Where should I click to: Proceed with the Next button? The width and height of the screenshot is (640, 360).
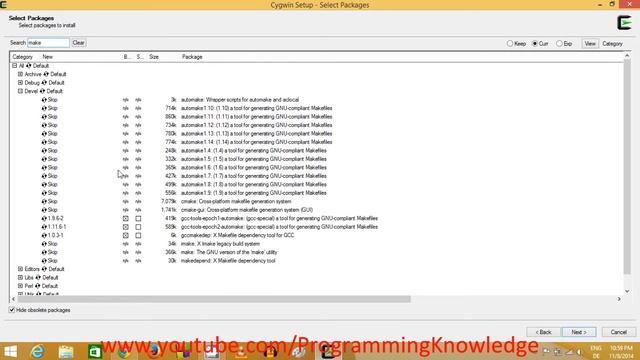579,332
